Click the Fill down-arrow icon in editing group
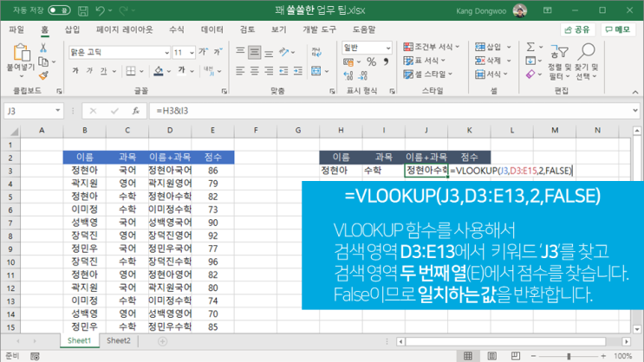Image resolution: width=644 pixels, height=362 pixels. click(x=530, y=61)
